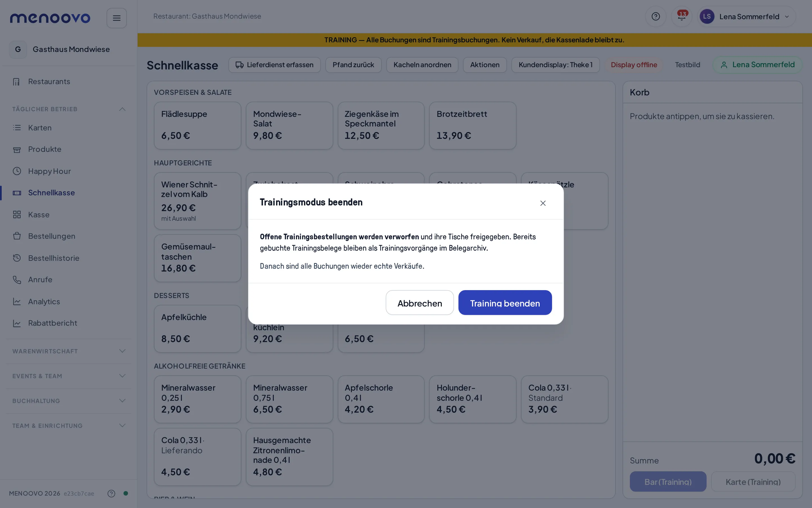Click the green Lena Sommerfeld cashier chip
812x508 pixels.
(x=757, y=65)
